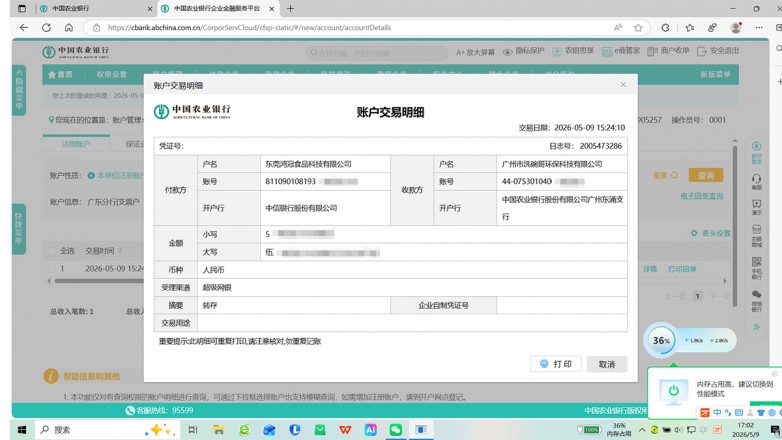Open the 商户收单 icon link

point(652,51)
